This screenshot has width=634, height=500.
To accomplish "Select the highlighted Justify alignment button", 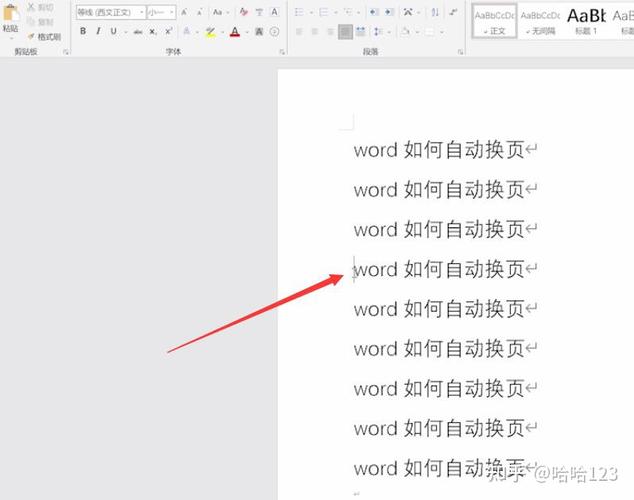I will 345,32.
